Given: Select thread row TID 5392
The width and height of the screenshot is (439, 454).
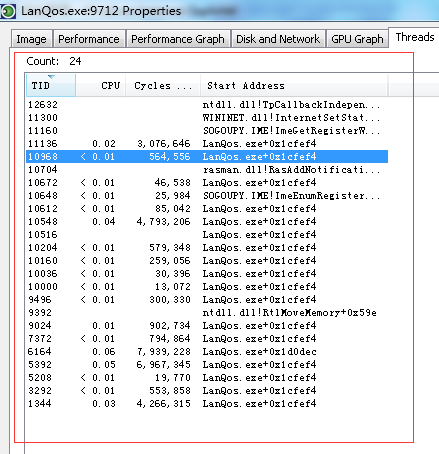Looking at the screenshot, I should click(x=207, y=365).
